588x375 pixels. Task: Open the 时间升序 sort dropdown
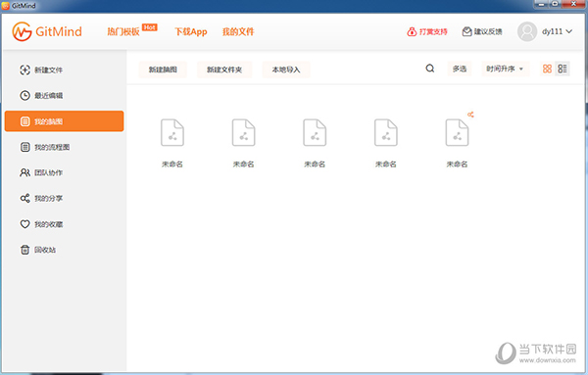[x=505, y=69]
